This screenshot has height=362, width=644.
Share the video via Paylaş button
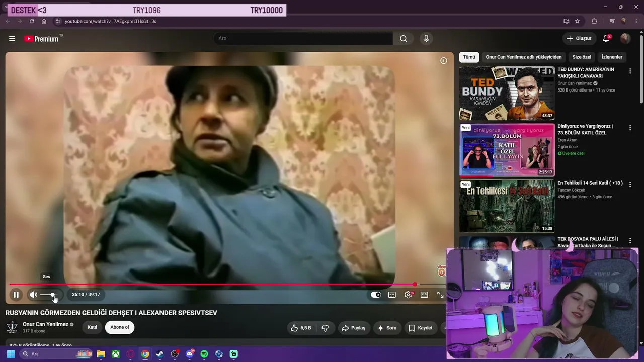pyautogui.click(x=353, y=328)
